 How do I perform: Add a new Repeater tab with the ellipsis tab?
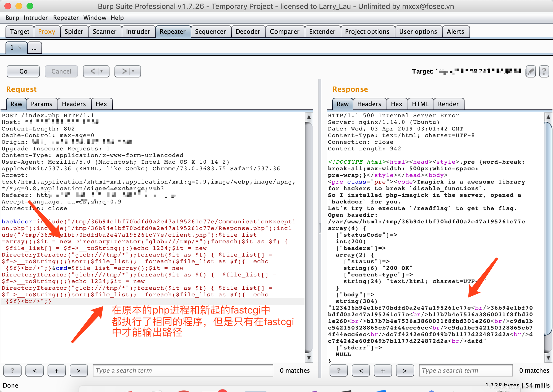34,48
